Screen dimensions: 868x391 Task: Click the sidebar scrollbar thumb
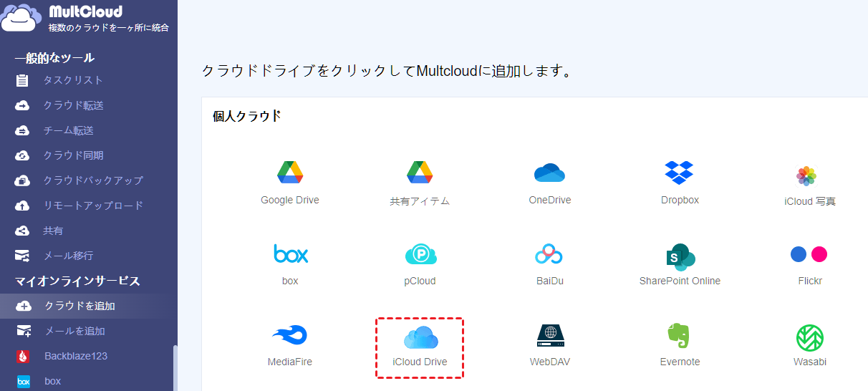(175, 368)
